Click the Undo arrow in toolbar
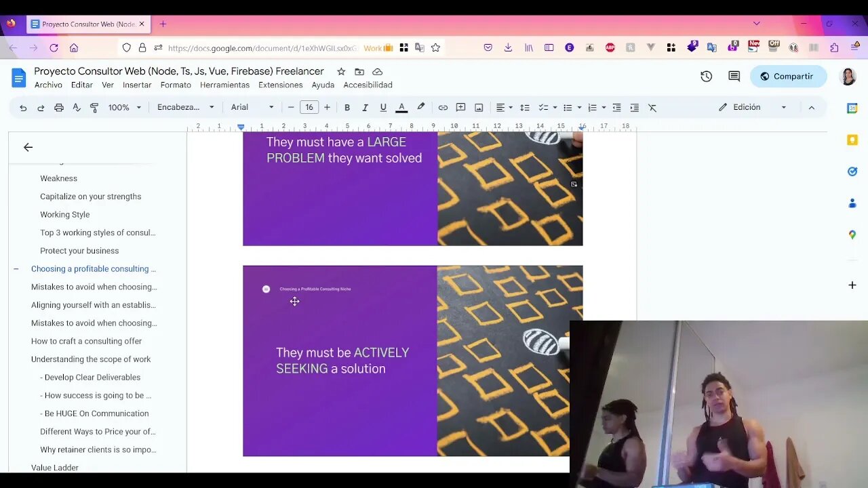 pyautogui.click(x=23, y=108)
